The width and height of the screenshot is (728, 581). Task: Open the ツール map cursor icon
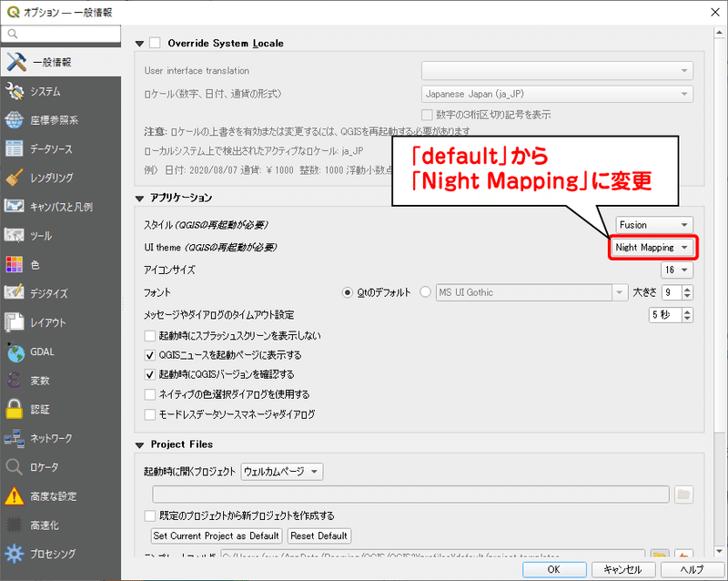15,235
